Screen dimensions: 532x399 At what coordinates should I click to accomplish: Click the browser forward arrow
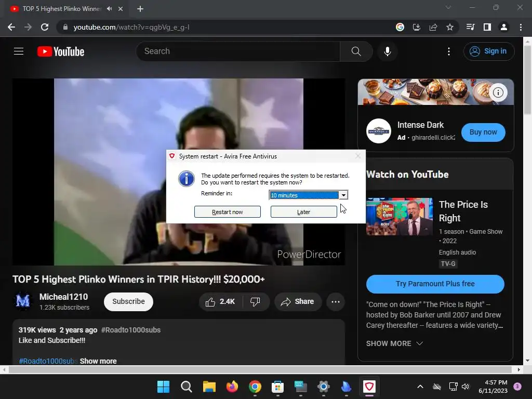(x=28, y=27)
